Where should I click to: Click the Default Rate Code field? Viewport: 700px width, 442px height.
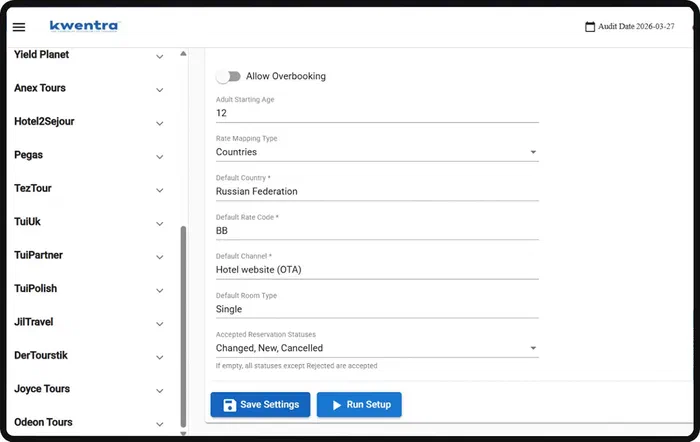tap(377, 231)
